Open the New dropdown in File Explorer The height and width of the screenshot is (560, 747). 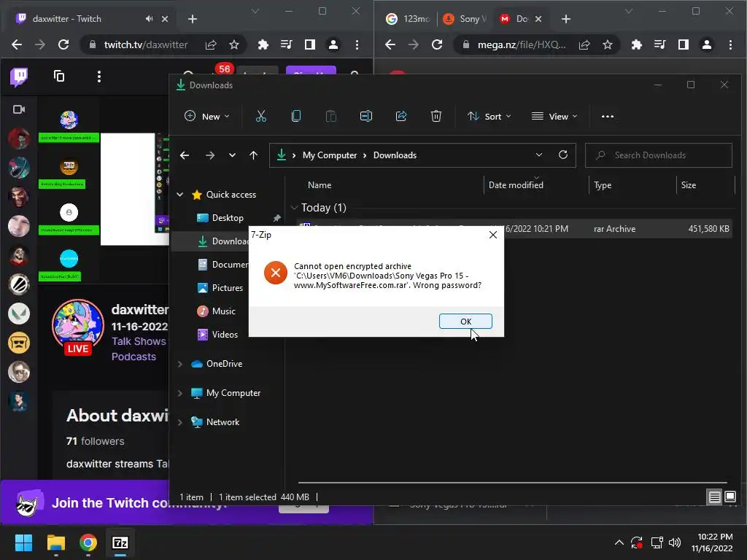click(206, 116)
